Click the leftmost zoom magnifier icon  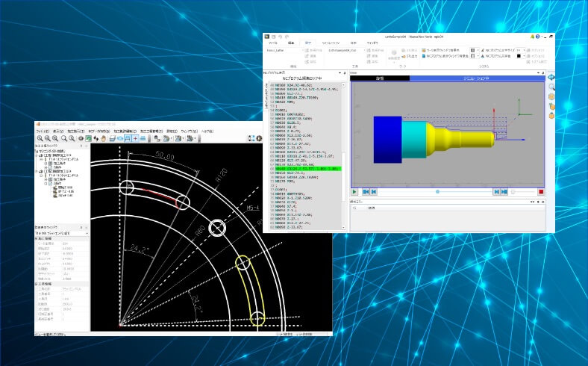[x=38, y=138]
